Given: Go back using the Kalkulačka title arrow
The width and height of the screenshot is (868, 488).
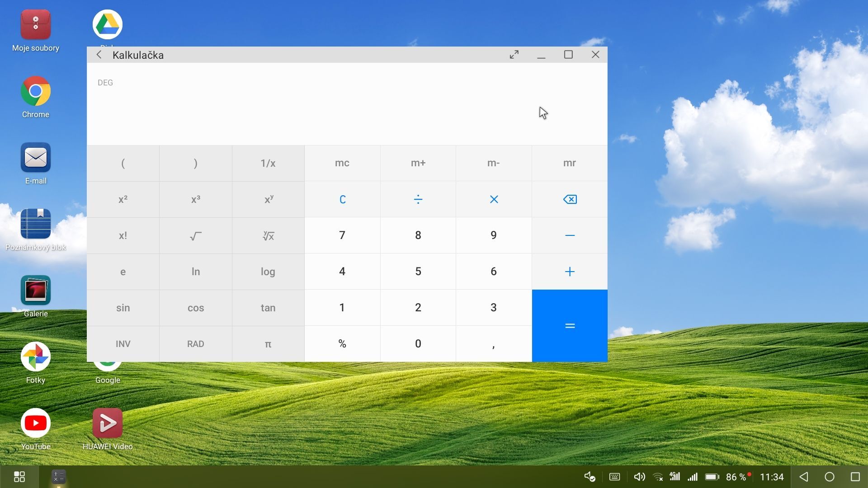Looking at the screenshot, I should (x=99, y=55).
